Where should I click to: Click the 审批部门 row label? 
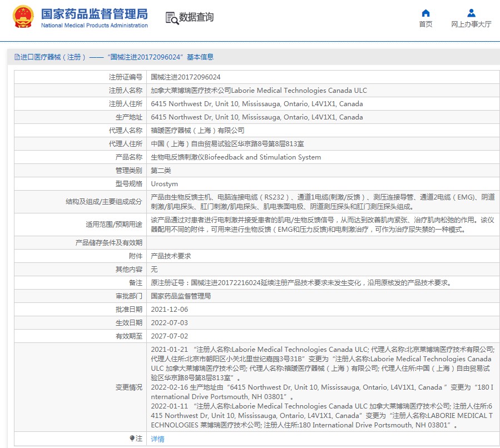pos(129,296)
